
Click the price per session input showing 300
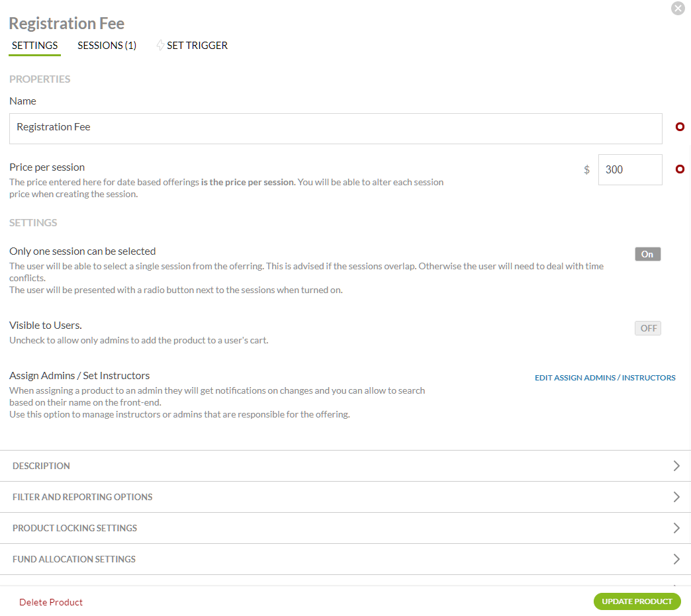click(x=629, y=169)
